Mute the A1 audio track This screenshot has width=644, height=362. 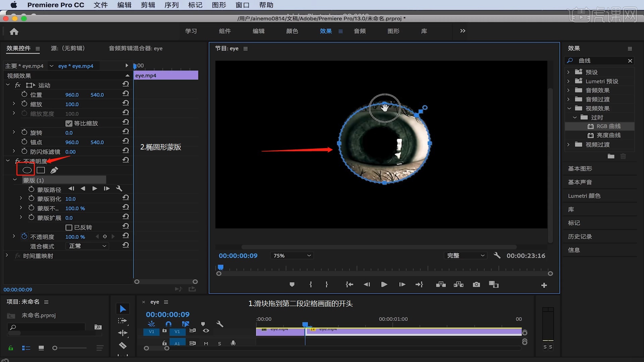coord(206,344)
